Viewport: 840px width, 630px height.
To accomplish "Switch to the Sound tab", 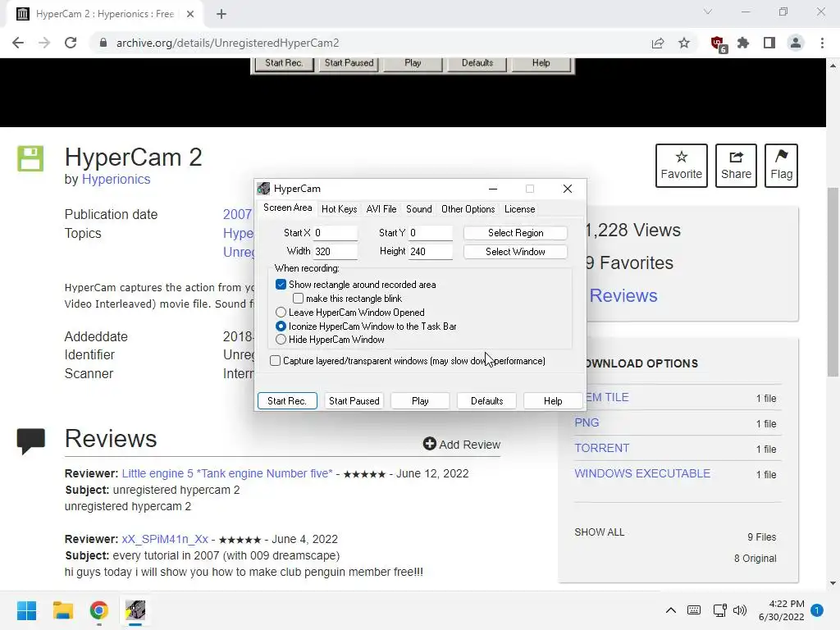I will [419, 209].
